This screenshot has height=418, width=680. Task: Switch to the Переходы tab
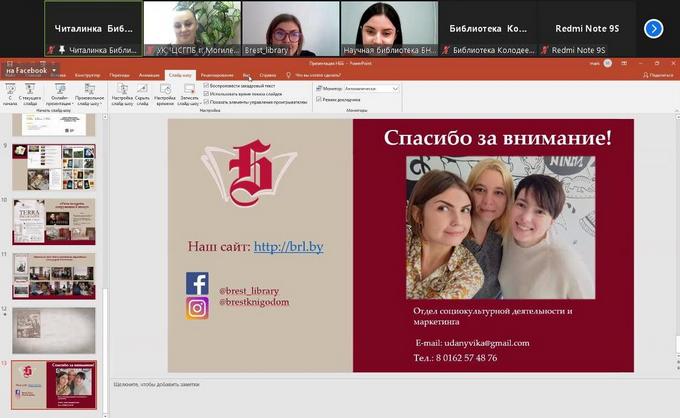click(x=119, y=75)
